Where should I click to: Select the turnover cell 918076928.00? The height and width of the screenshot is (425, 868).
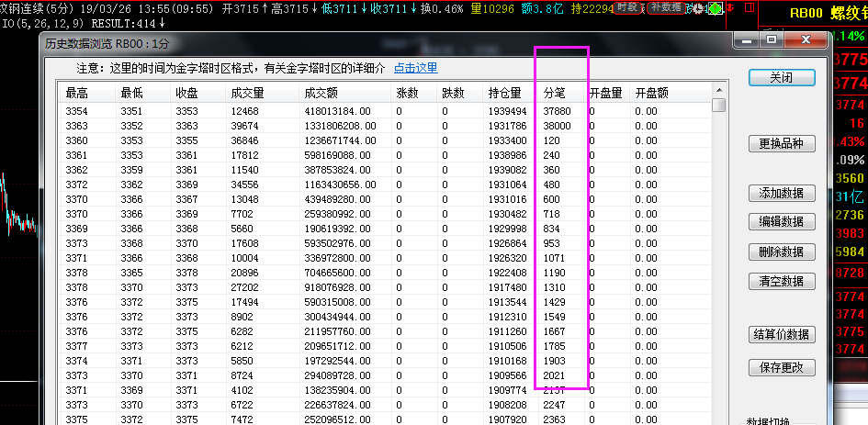click(x=337, y=287)
